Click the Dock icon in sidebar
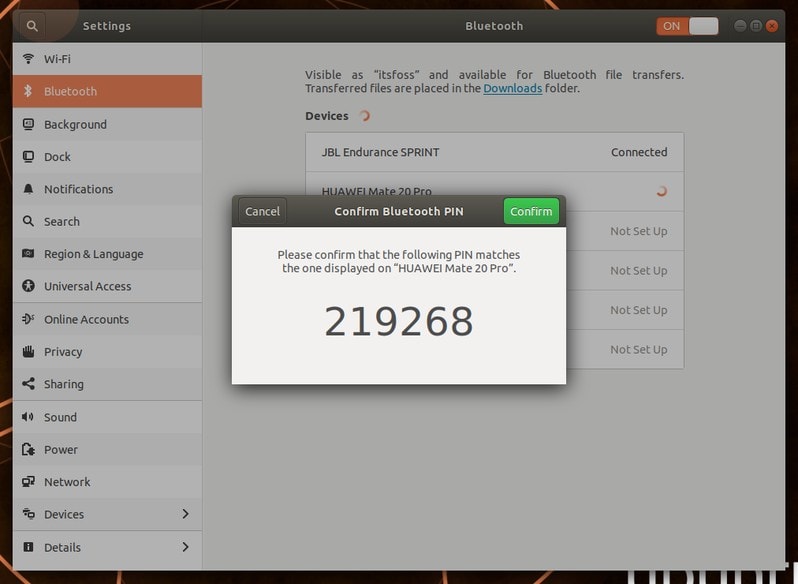 (x=28, y=156)
